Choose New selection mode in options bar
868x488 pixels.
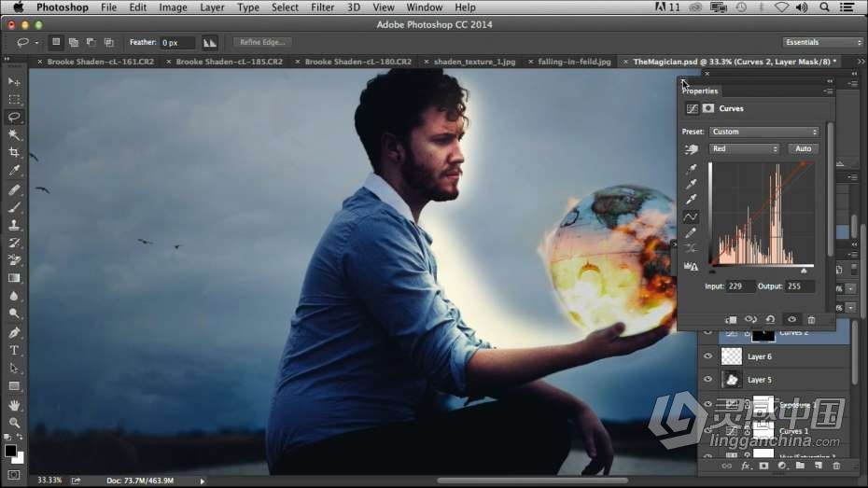56,42
